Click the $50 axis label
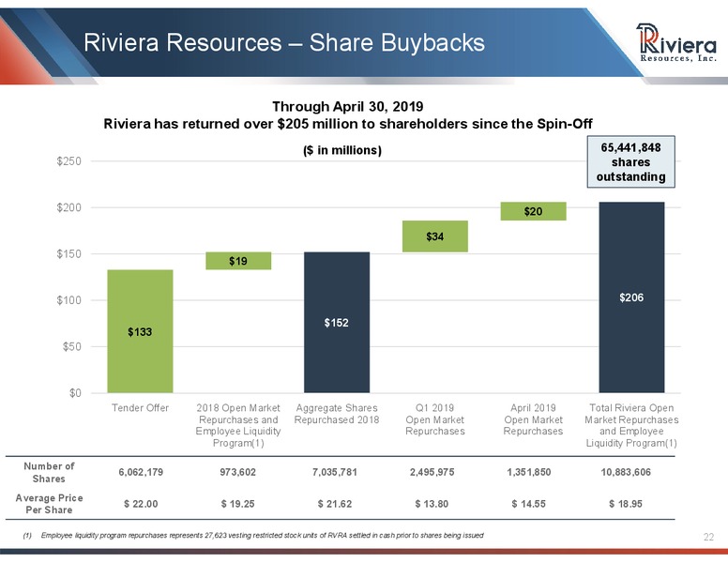This screenshot has width=728, height=563. (x=72, y=346)
